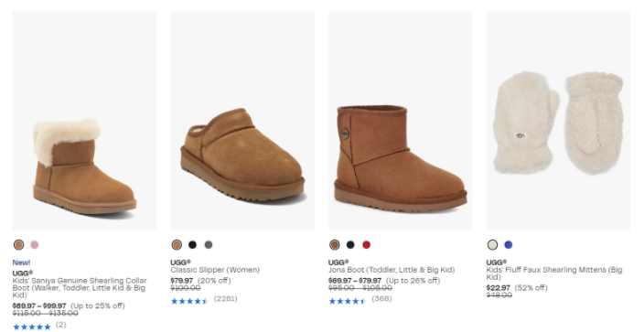Pick black color swatch for Classic Slipper
644x332 pixels.
(192, 245)
